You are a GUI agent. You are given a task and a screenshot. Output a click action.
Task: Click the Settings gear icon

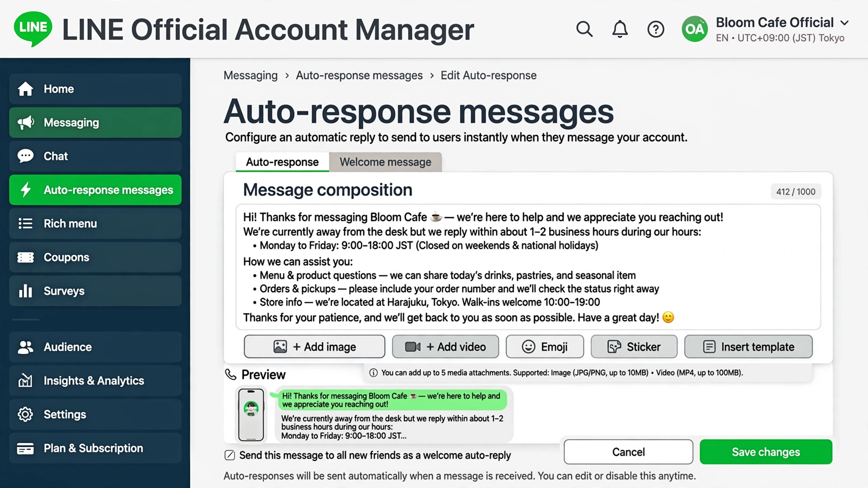25,414
